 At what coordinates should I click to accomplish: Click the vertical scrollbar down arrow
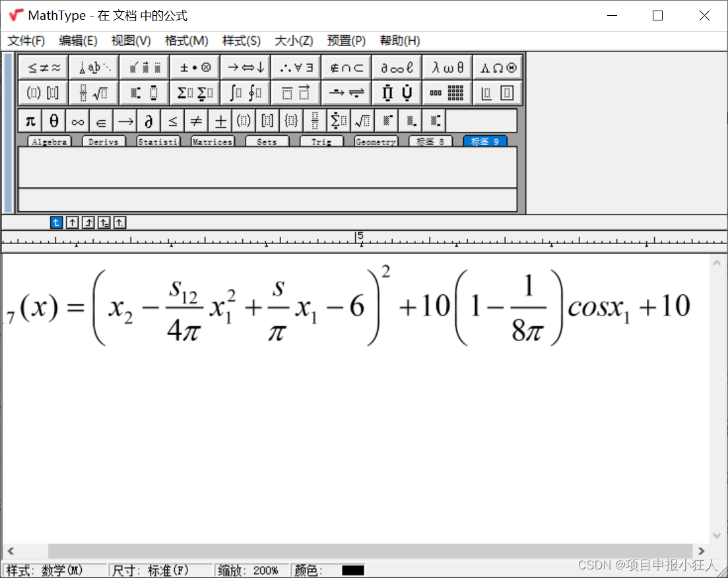click(x=717, y=536)
